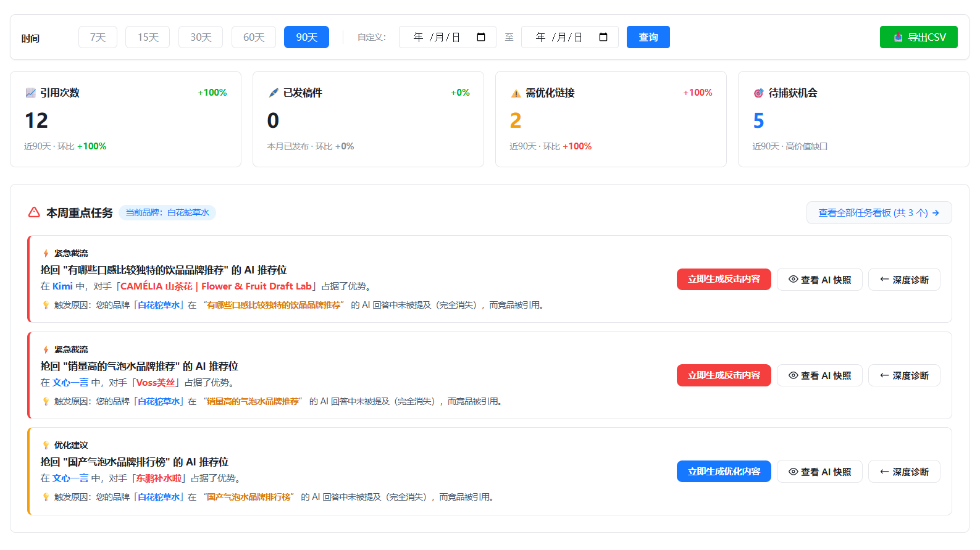Click the lightbulb icon in the 气泡水品牌推荐 trigger reason
980x550 pixels.
(x=46, y=401)
